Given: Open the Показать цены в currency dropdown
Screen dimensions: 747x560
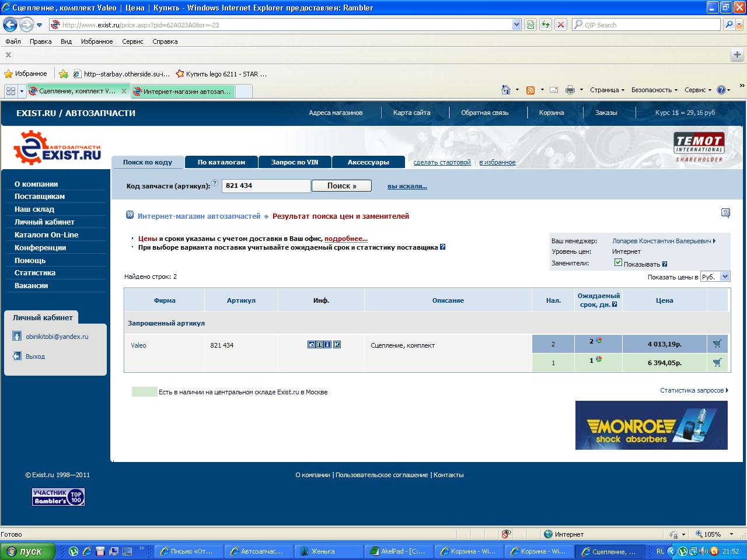Looking at the screenshot, I should pyautogui.click(x=715, y=276).
